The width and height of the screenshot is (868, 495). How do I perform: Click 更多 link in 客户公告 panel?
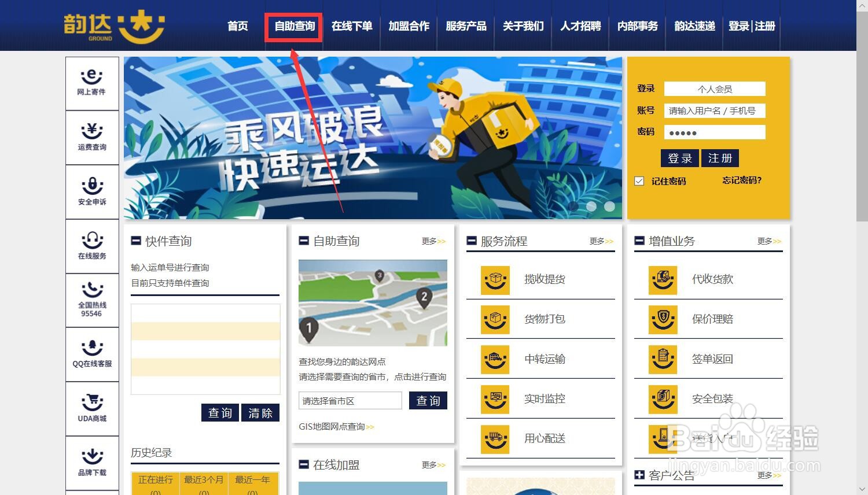769,475
